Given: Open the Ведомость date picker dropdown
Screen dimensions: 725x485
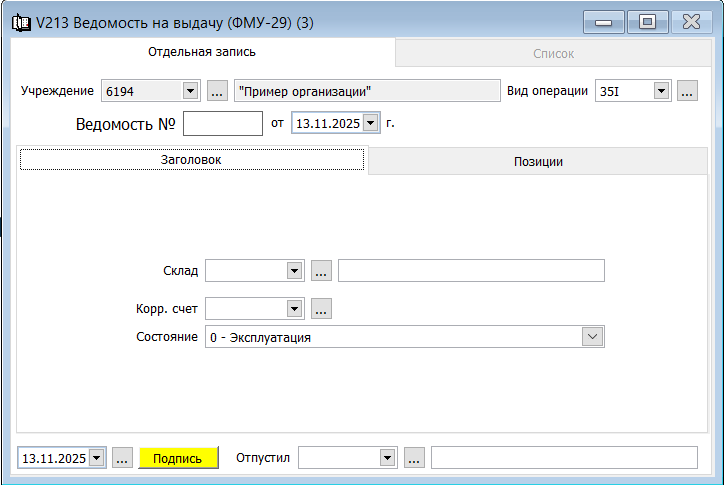Looking at the screenshot, I should (x=371, y=124).
